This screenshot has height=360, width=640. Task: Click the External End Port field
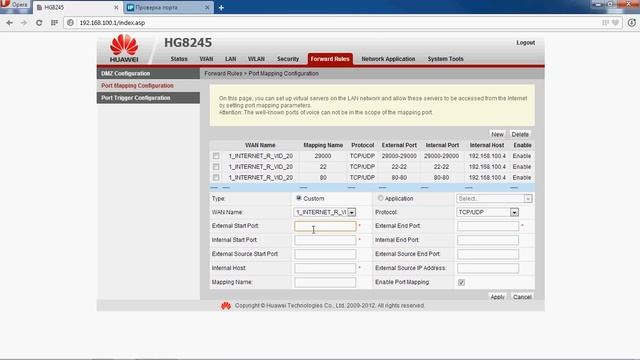click(x=488, y=226)
